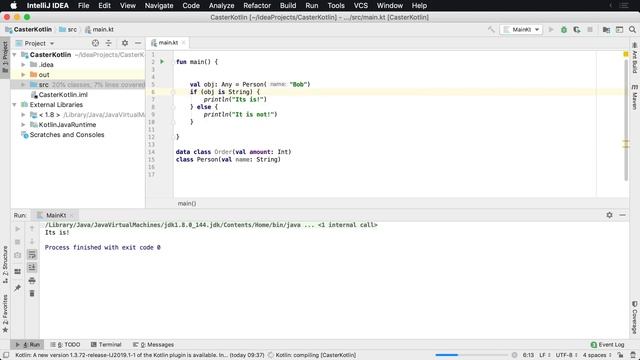
Task: Select Scratches and Consoles
Action: tap(67, 135)
